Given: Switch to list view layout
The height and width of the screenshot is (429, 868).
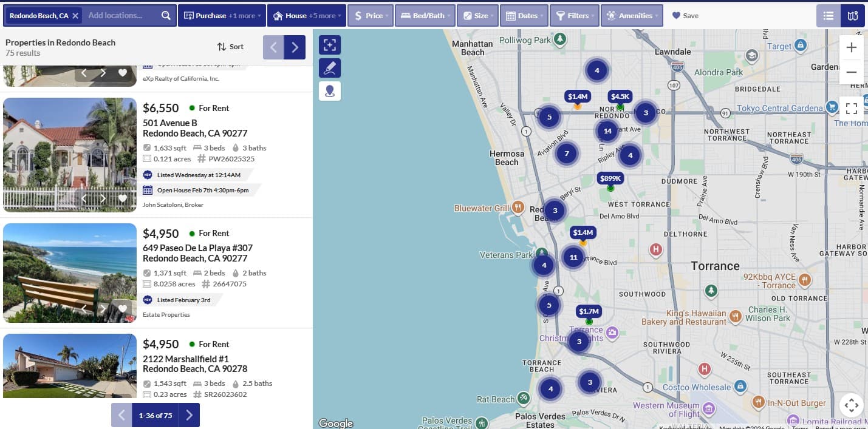Looking at the screenshot, I should point(829,16).
